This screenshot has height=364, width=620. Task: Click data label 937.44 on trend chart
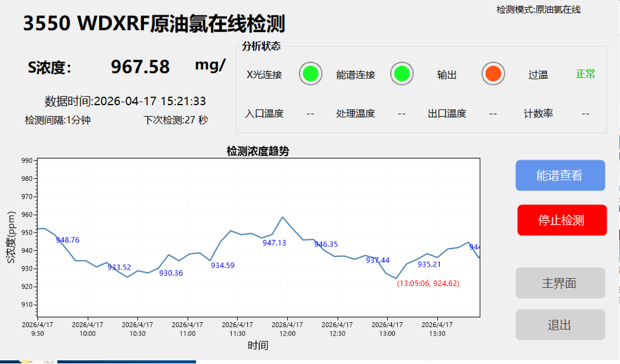[378, 260]
